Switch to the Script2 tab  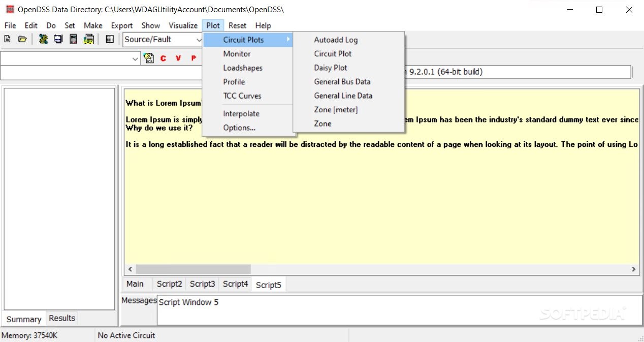[169, 284]
